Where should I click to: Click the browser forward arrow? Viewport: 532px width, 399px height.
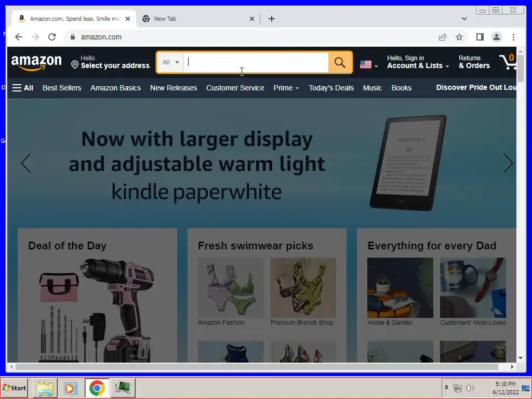point(35,37)
